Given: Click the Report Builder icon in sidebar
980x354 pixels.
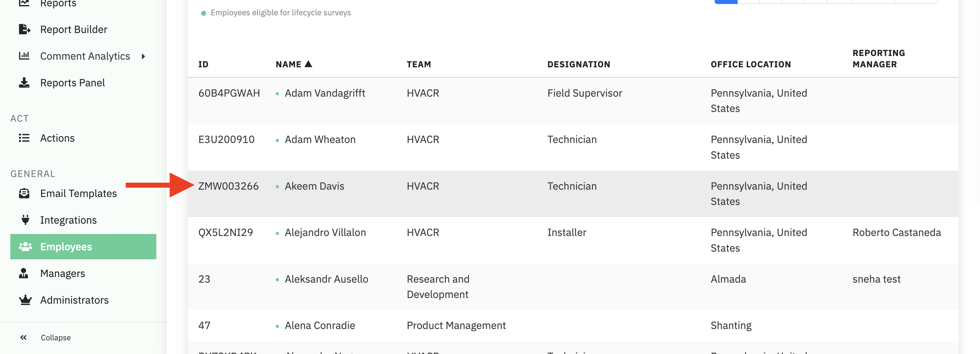Looking at the screenshot, I should click(24, 29).
